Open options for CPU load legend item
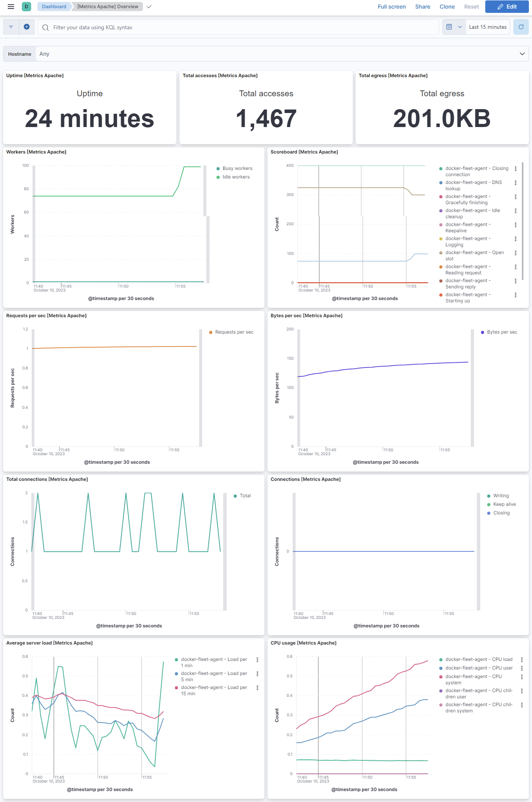The image size is (532, 802). tap(522, 660)
